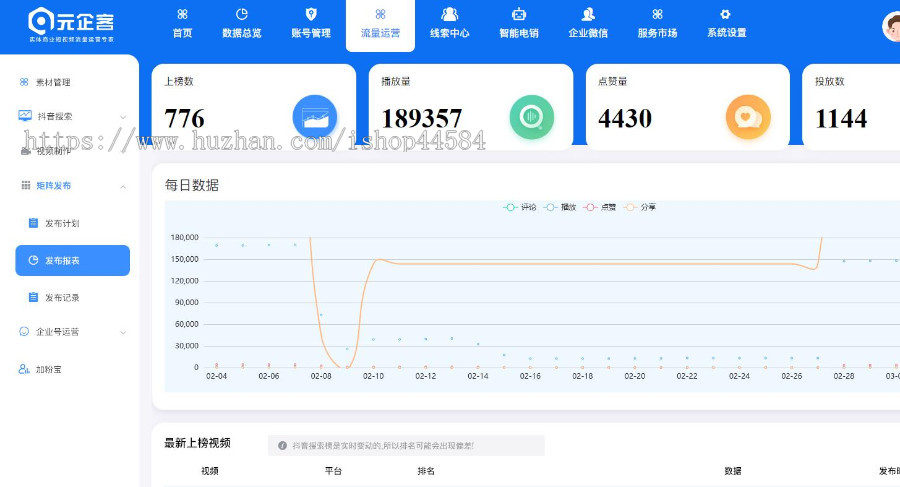
Task: Click the user avatar
Action: coord(891,26)
